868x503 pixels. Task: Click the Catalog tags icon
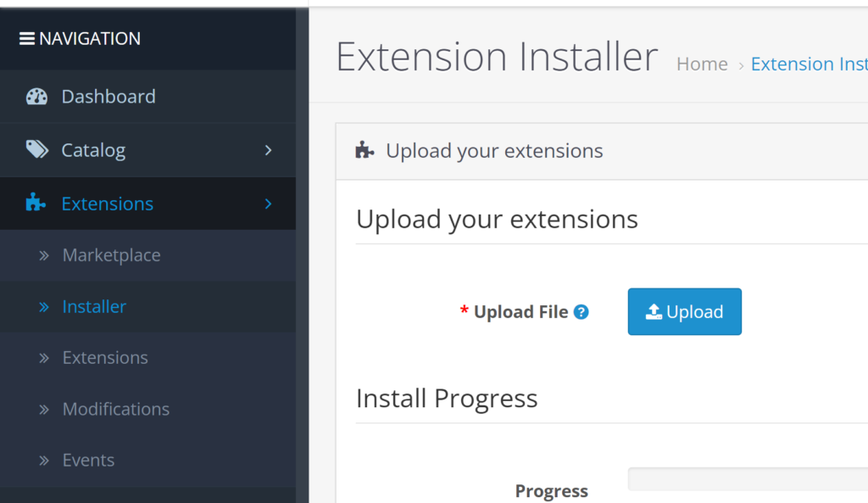(37, 149)
